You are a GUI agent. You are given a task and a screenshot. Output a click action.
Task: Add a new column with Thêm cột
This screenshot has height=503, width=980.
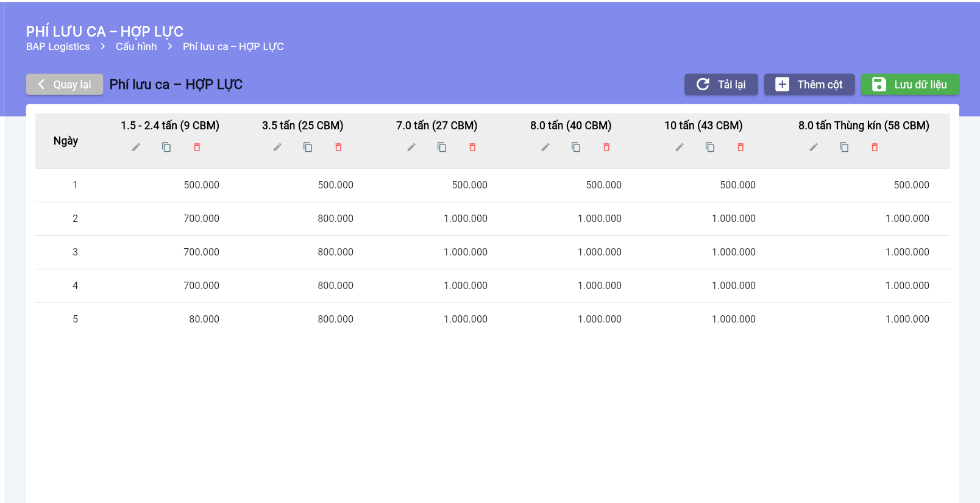tap(809, 85)
